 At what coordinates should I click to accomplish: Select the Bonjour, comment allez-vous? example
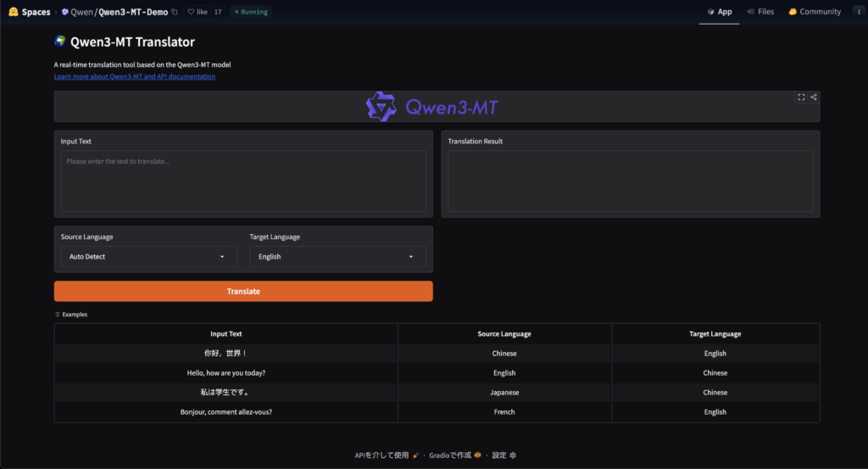[225, 412]
